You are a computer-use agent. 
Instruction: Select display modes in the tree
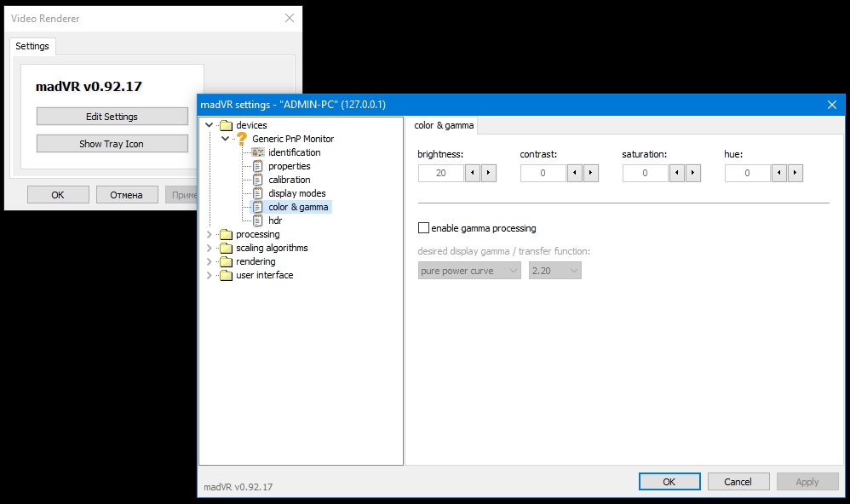297,193
